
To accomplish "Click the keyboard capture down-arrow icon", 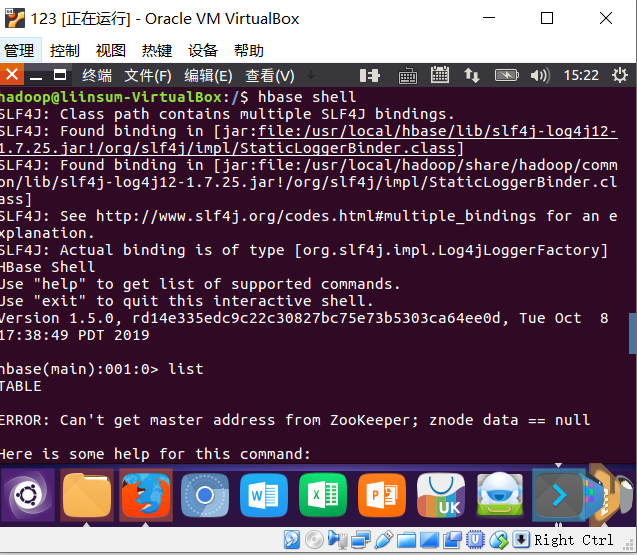I will point(521,540).
